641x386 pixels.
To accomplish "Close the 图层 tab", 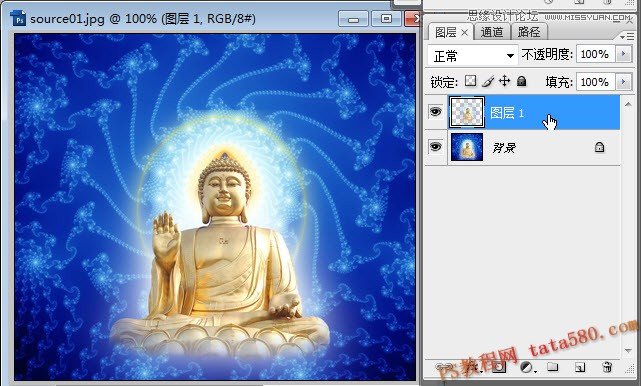I will click(464, 32).
